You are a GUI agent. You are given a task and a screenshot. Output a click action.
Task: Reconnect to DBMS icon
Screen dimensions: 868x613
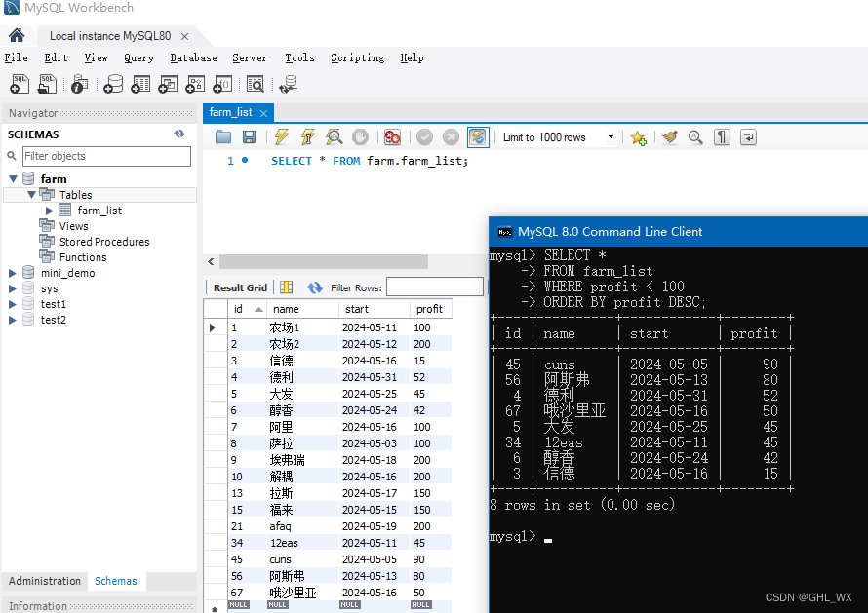tap(289, 84)
